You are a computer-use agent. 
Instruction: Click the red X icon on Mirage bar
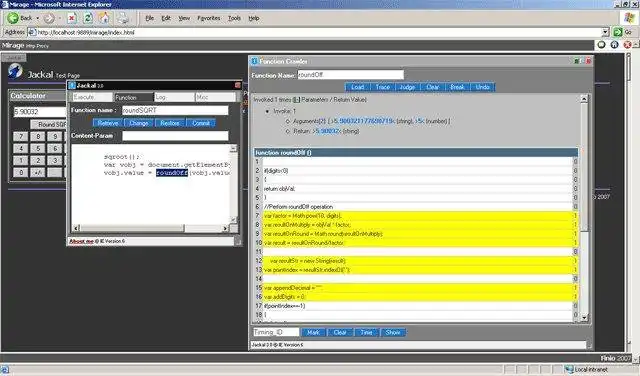click(627, 45)
